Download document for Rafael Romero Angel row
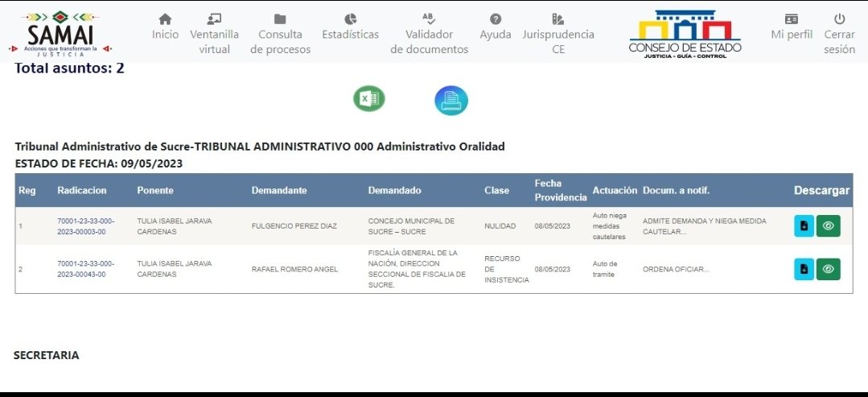The height and width of the screenshot is (397, 868). click(x=804, y=269)
